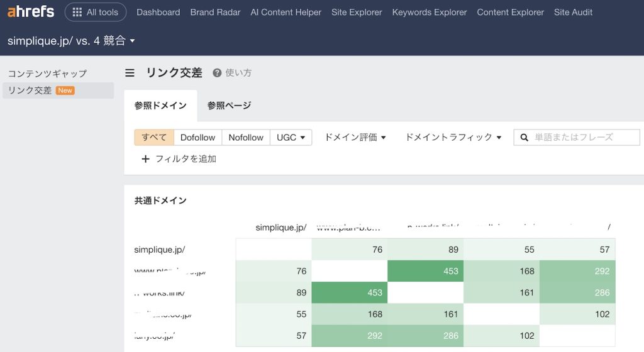Open the UGC dropdown
Image resolution: width=644 pixels, height=352 pixels.
[x=291, y=138]
